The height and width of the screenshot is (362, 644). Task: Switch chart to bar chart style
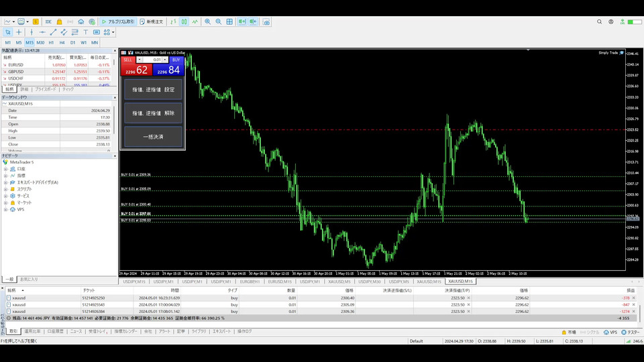tap(173, 21)
